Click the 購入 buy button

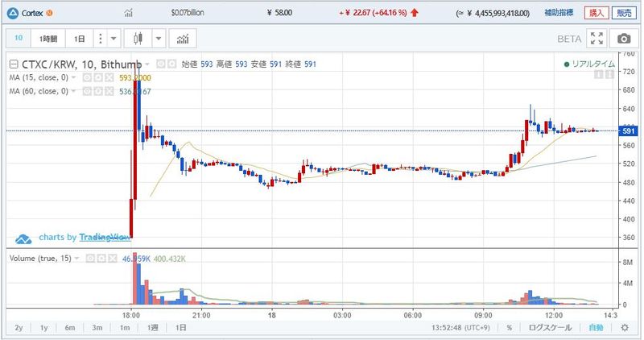coord(597,13)
